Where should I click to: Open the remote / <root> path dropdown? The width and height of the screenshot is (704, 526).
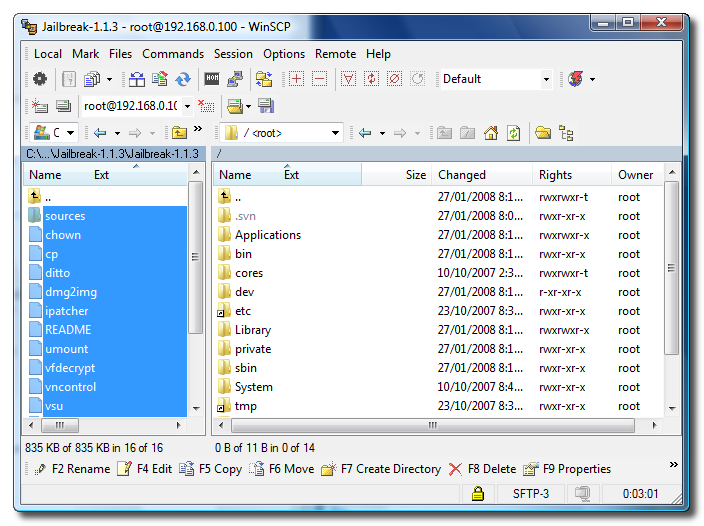point(335,132)
